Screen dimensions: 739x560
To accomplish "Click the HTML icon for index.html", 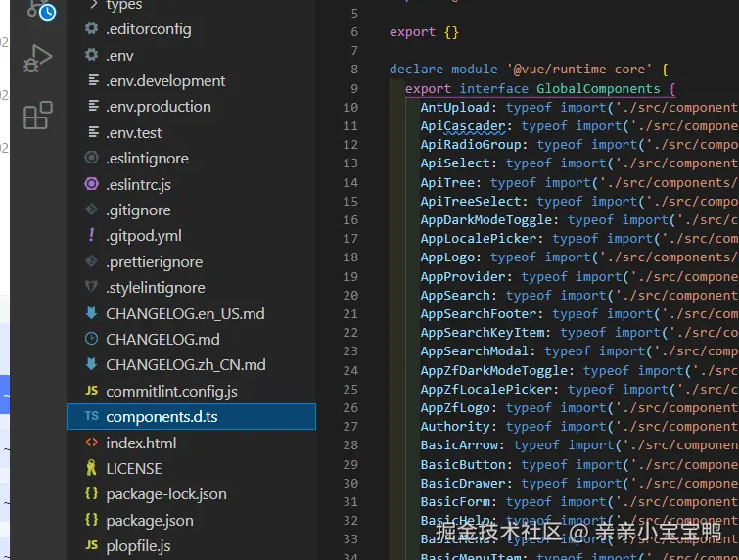I will [x=91, y=443].
